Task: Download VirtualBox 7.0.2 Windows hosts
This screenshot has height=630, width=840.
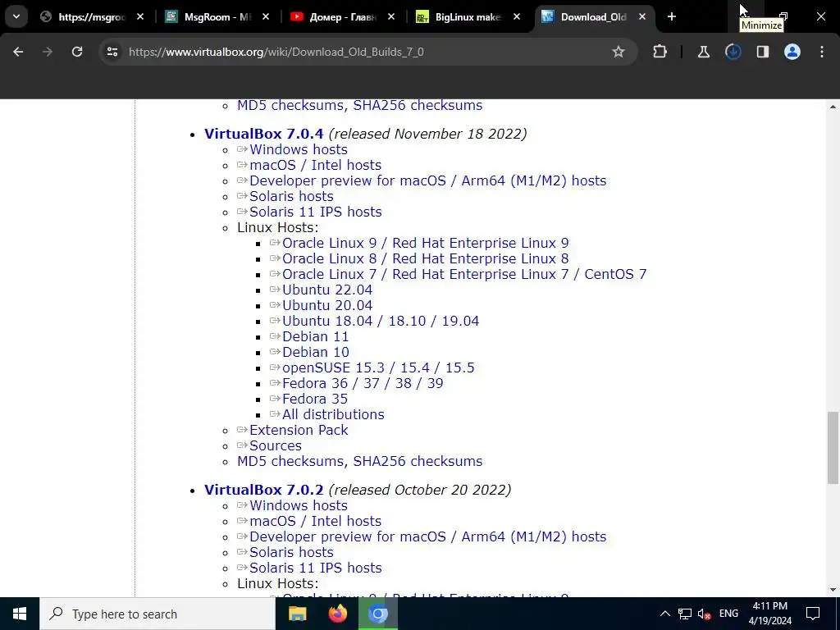Action: [x=298, y=505]
